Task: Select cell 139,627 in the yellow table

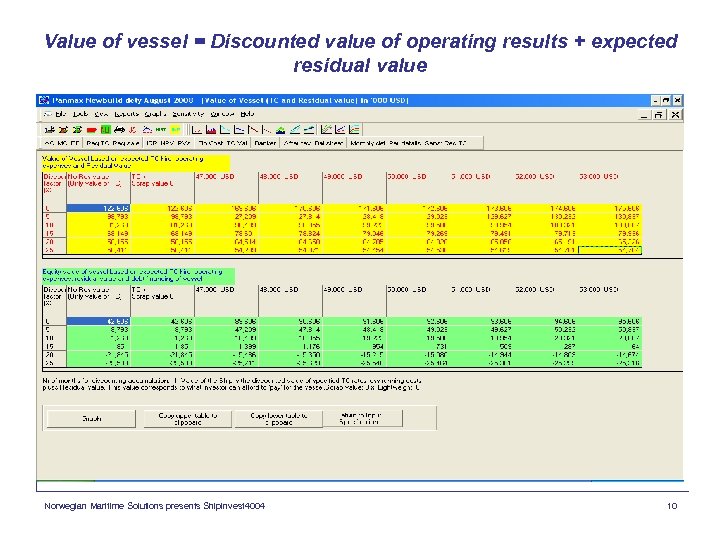Action: tap(481, 216)
